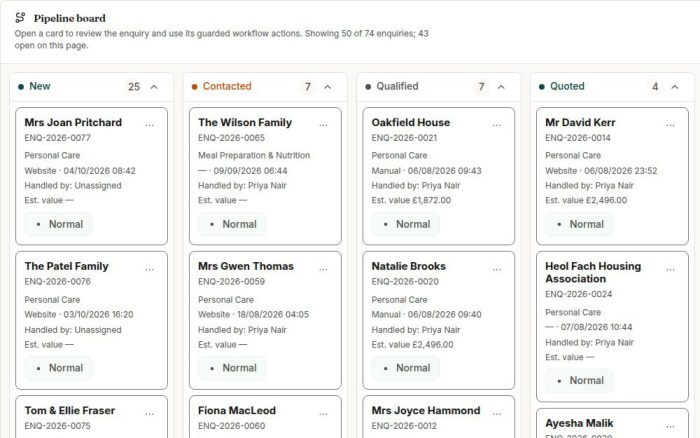The image size is (700, 438).
Task: Click the Normal priority badge on Gwen Thomas card
Action: (232, 368)
